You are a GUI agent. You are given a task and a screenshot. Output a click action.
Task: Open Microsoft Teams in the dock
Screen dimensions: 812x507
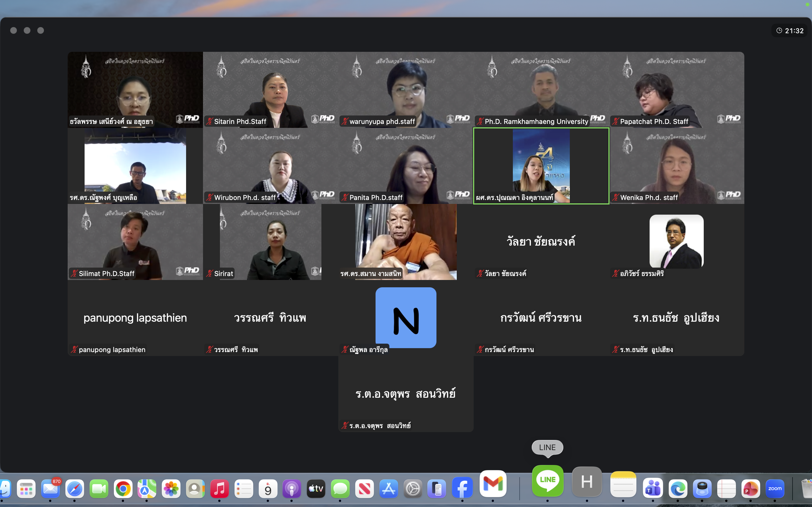(652, 489)
